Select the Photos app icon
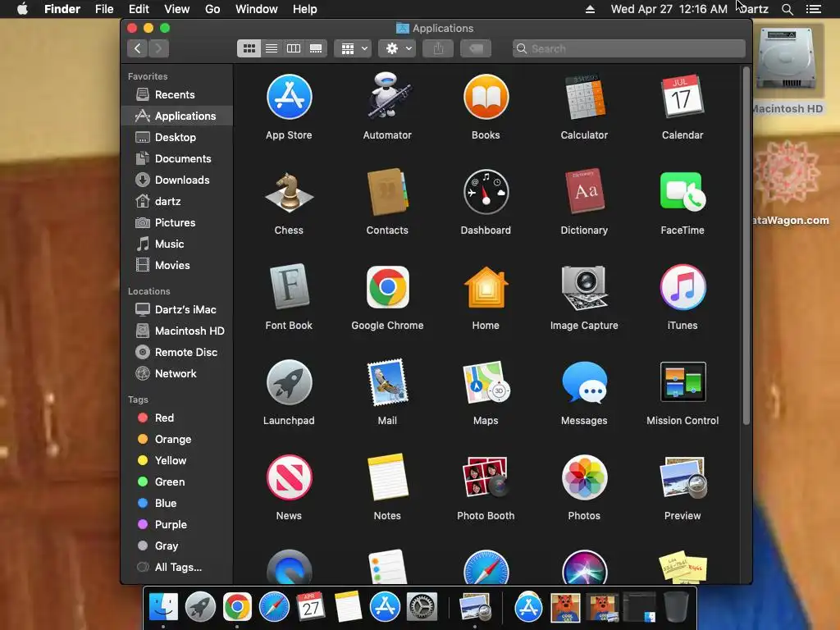840x630 pixels. (584, 477)
